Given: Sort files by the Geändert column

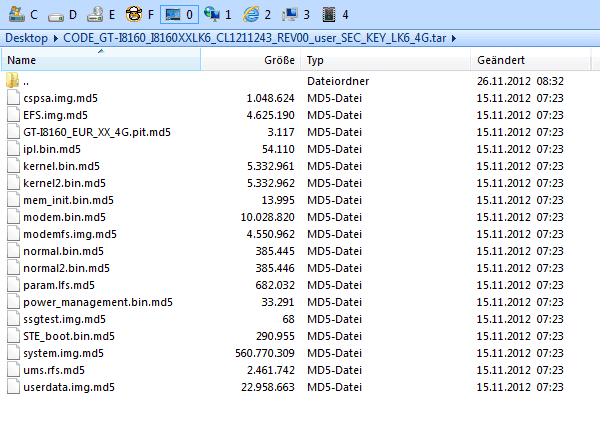Looking at the screenshot, I should coord(530,60).
